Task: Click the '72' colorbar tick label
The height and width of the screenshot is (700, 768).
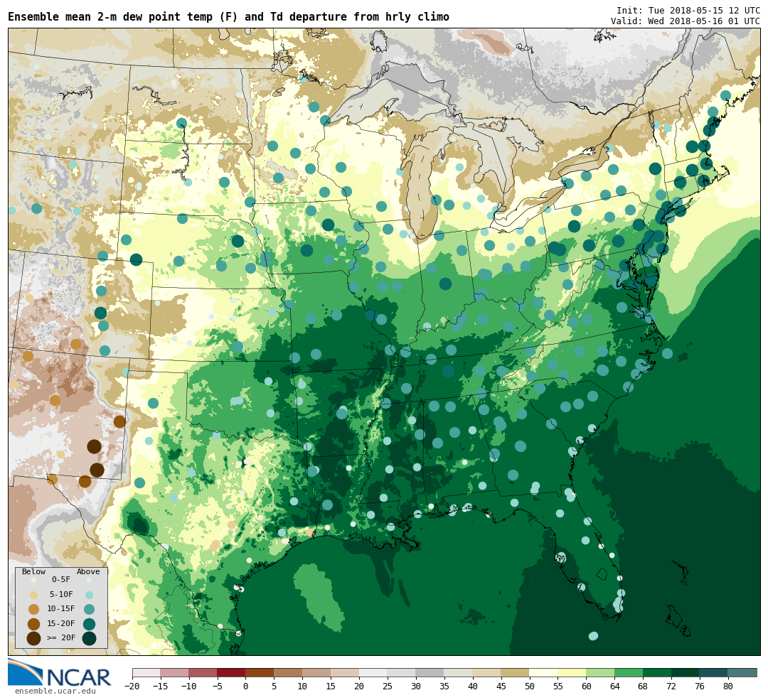Action: (x=671, y=686)
